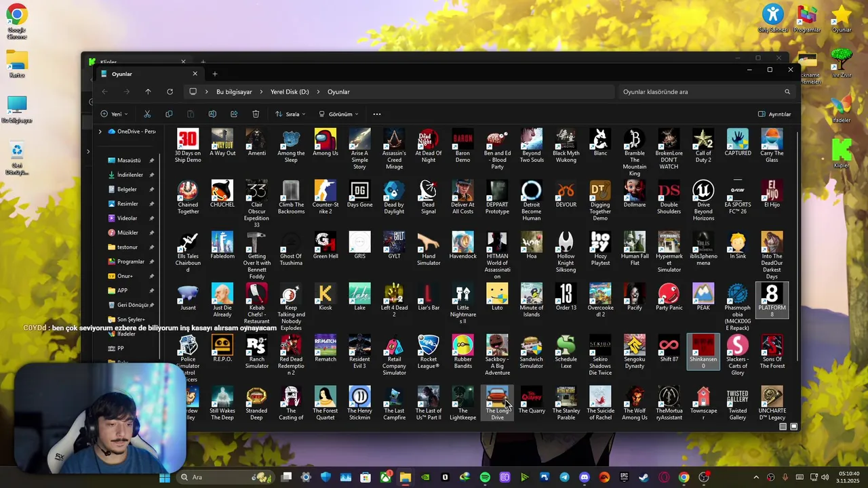Select The Long Drive shortcut
This screenshot has width=868, height=488.
pyautogui.click(x=497, y=404)
